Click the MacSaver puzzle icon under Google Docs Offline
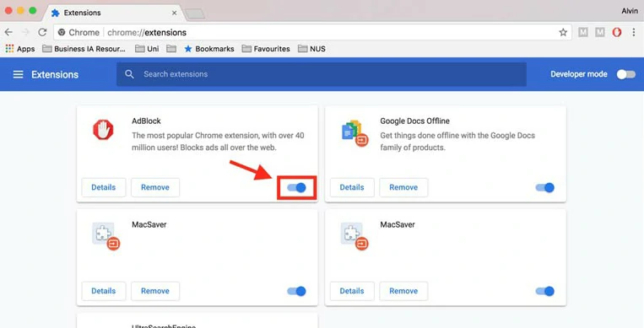The height and width of the screenshot is (328, 644). pyautogui.click(x=354, y=236)
